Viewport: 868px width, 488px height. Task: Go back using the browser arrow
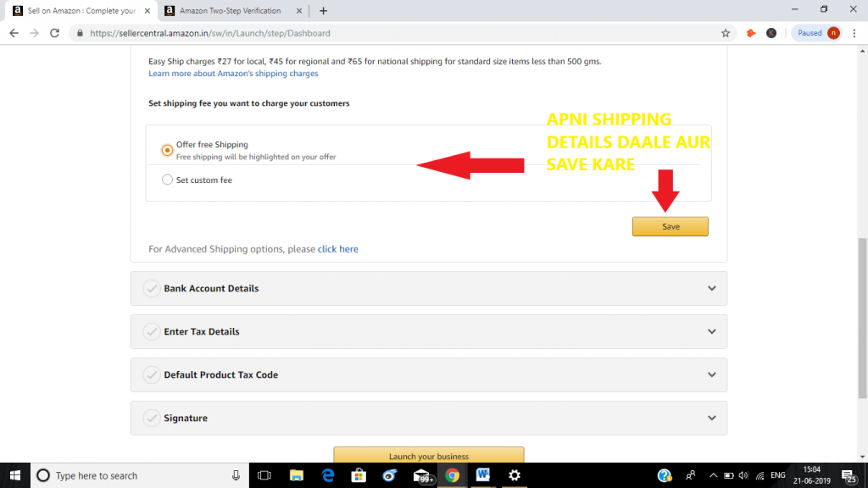14,33
